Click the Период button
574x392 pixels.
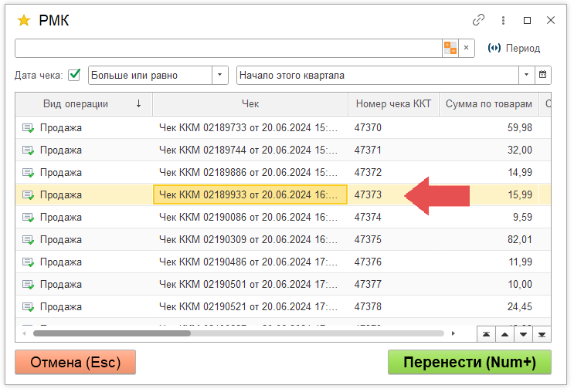point(515,48)
